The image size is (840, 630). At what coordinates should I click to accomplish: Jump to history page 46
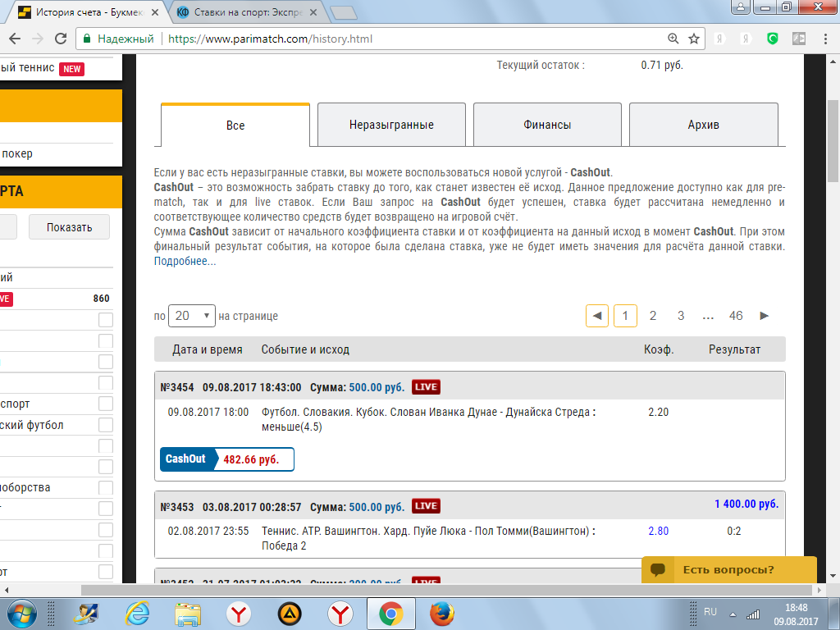coord(736,316)
